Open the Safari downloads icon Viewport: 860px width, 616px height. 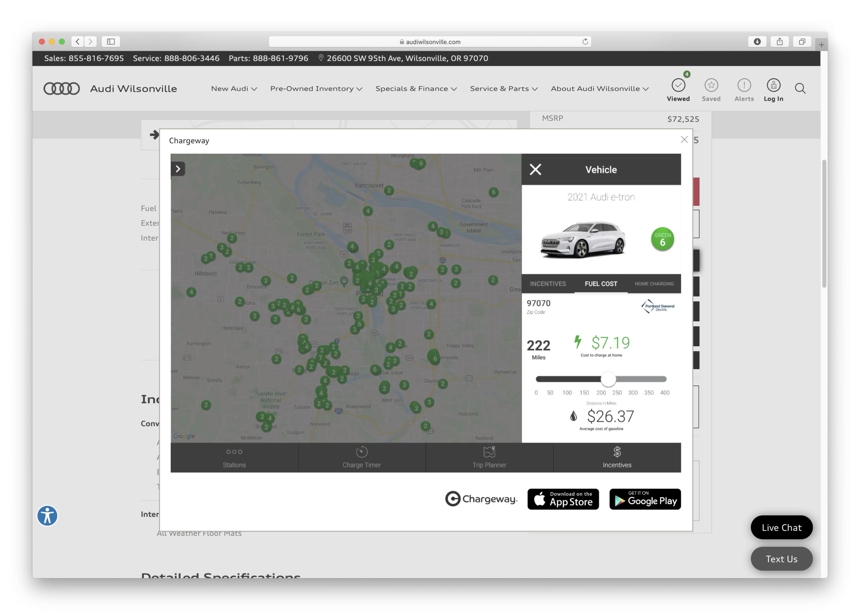(x=757, y=41)
